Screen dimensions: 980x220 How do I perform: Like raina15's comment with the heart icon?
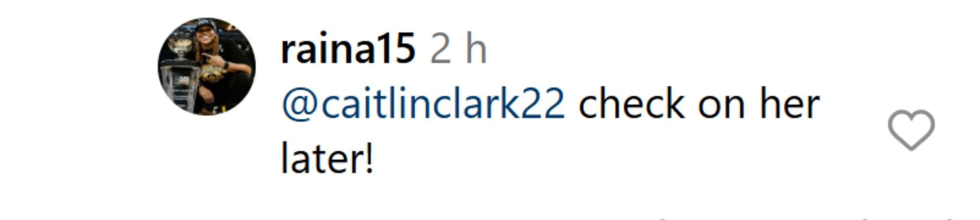point(911,130)
